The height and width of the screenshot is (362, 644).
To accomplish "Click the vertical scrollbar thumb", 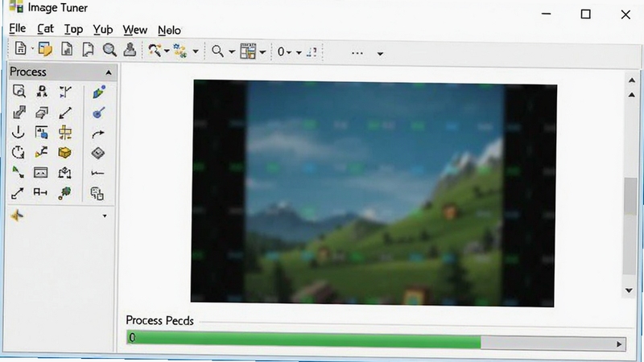I will tap(630, 196).
